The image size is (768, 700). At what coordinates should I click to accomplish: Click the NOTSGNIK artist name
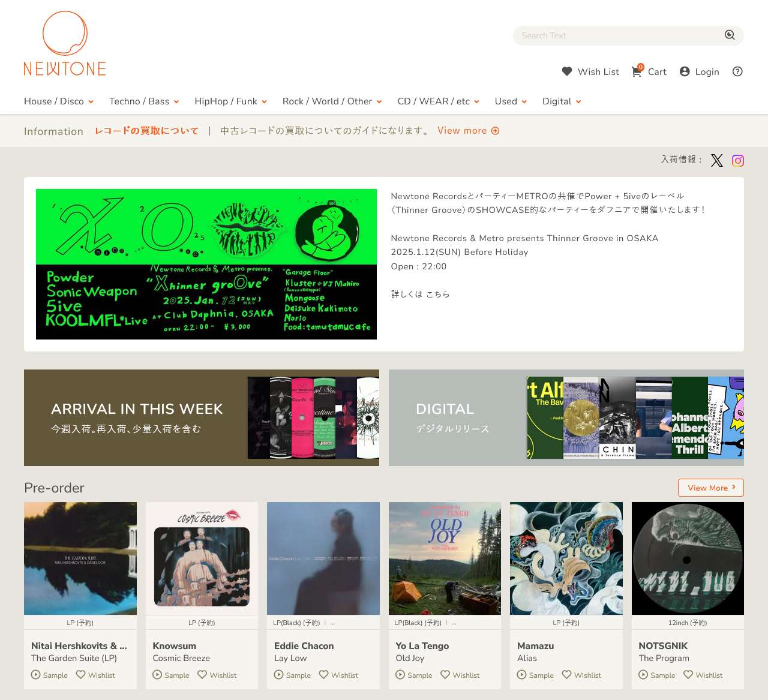pos(663,645)
